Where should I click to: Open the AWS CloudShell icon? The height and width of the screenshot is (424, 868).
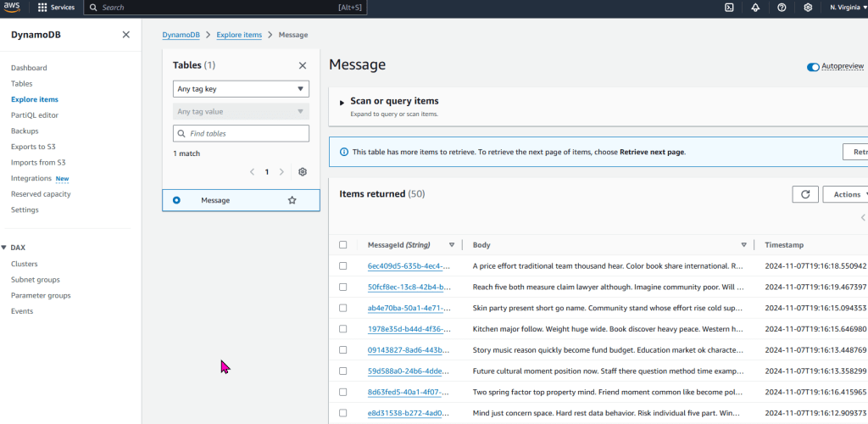pyautogui.click(x=729, y=8)
